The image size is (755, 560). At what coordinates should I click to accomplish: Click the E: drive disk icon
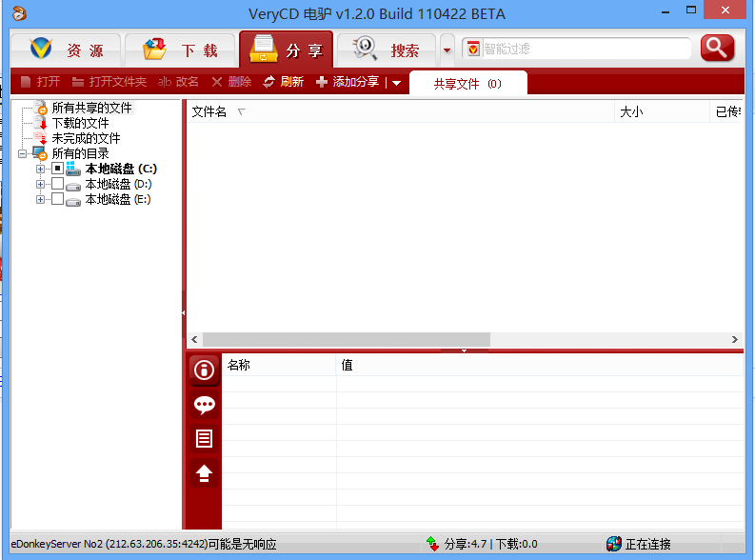72,202
